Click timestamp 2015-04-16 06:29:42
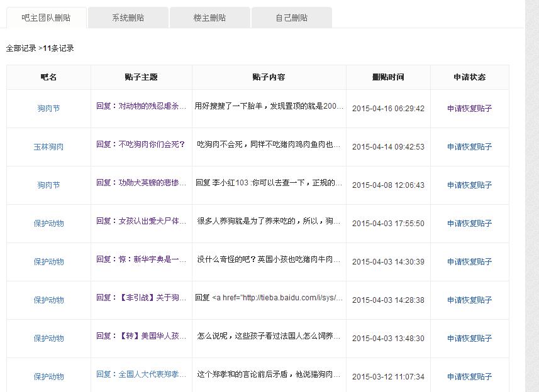 pyautogui.click(x=388, y=109)
